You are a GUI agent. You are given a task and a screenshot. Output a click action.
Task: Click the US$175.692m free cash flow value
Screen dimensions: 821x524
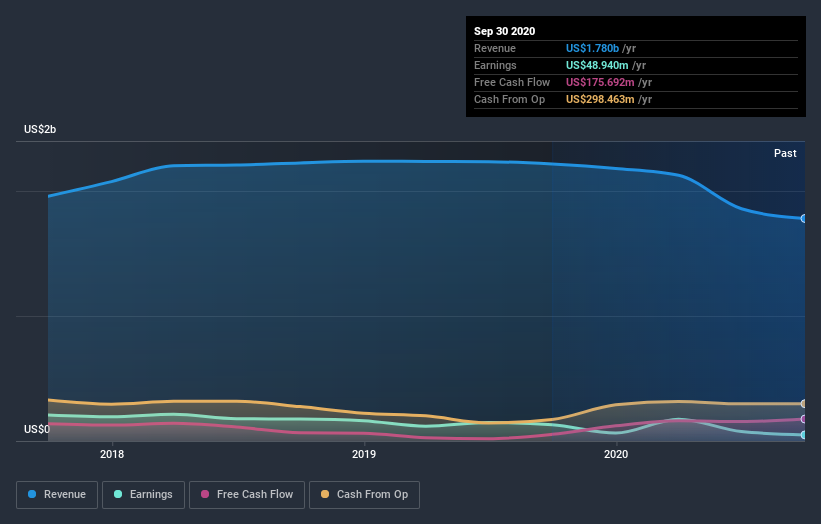coord(600,82)
